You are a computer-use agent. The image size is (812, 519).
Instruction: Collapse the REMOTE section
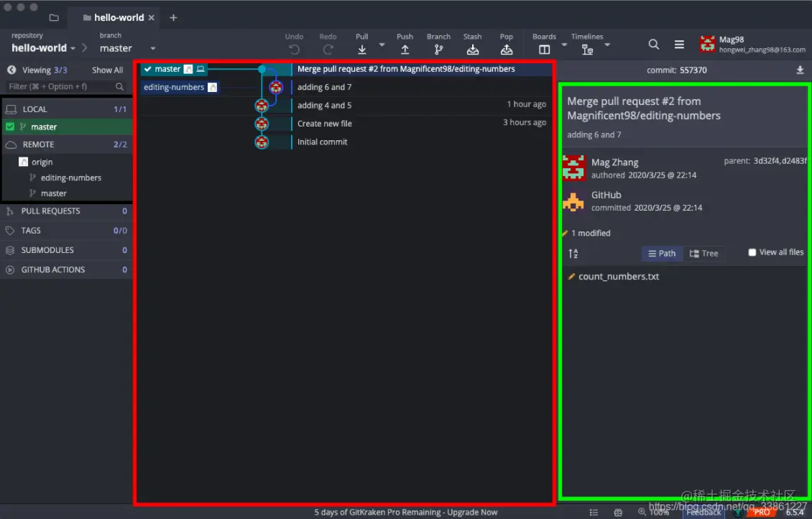(66, 144)
